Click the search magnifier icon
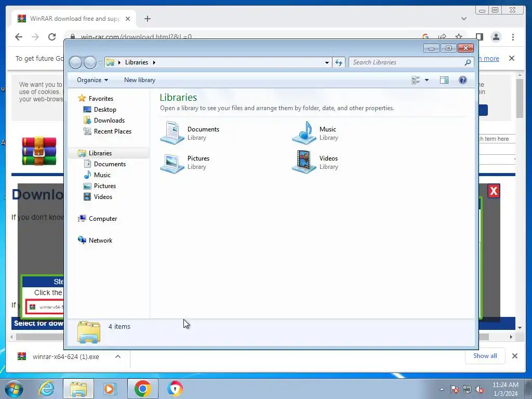Image resolution: width=532 pixels, height=399 pixels. (468, 62)
